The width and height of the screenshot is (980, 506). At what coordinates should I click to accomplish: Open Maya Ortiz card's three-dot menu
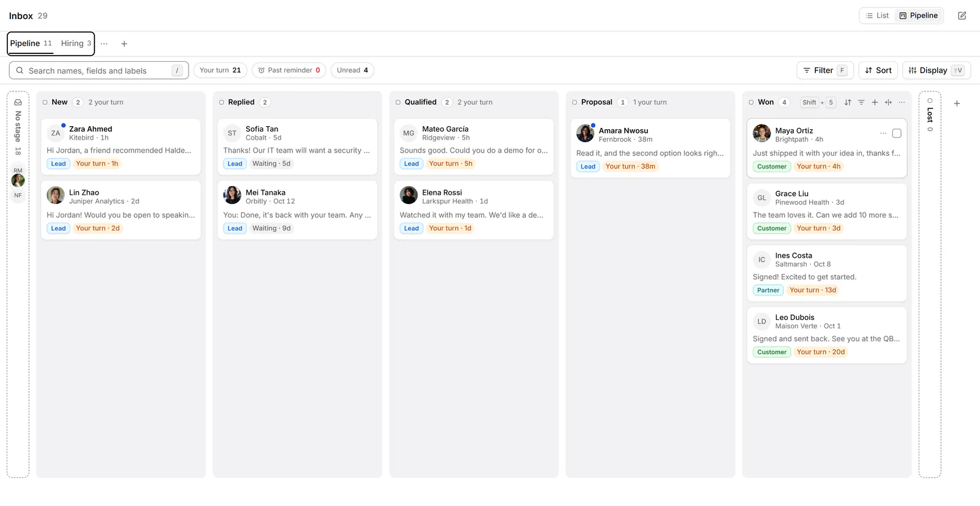click(x=883, y=133)
